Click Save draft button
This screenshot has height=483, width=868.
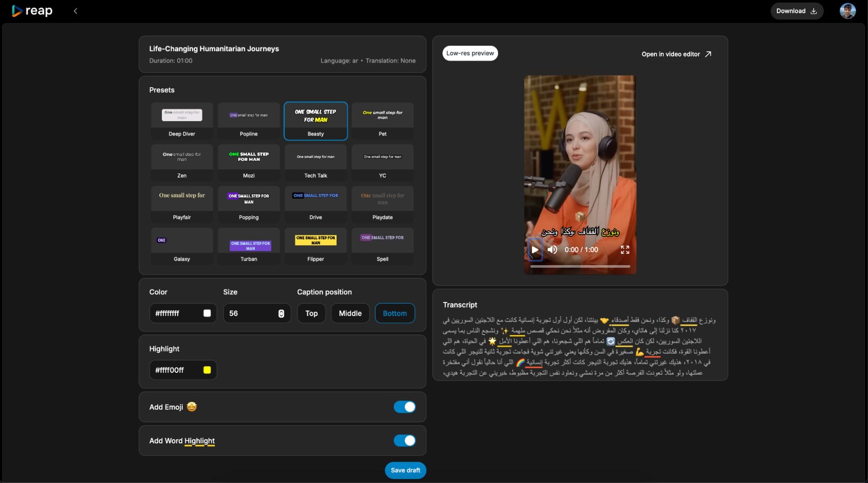[x=405, y=470]
